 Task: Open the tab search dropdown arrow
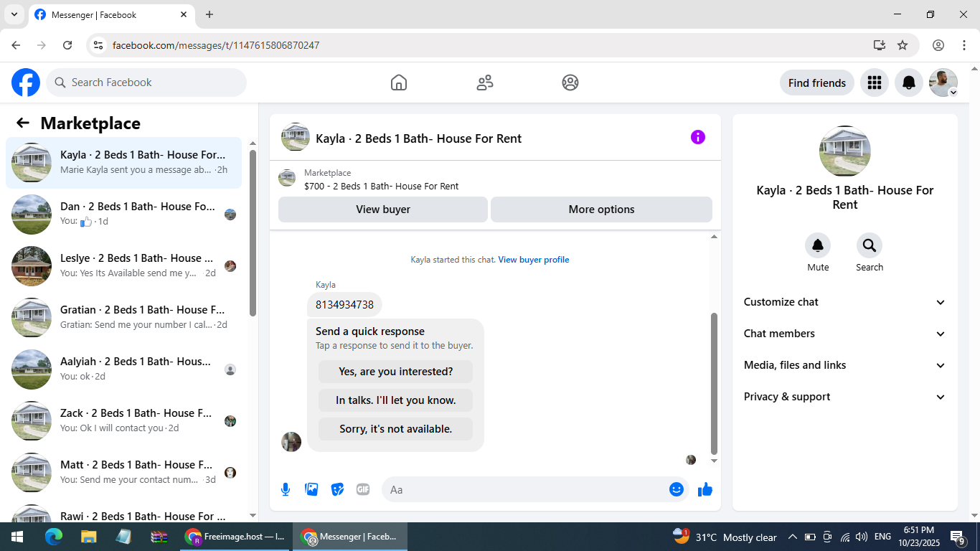pos(14,14)
